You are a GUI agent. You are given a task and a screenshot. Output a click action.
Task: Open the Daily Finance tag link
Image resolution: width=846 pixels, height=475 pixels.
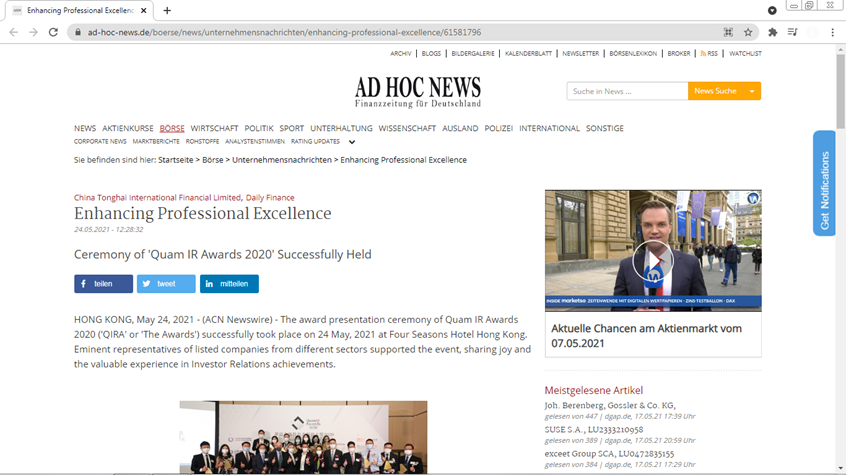(270, 198)
